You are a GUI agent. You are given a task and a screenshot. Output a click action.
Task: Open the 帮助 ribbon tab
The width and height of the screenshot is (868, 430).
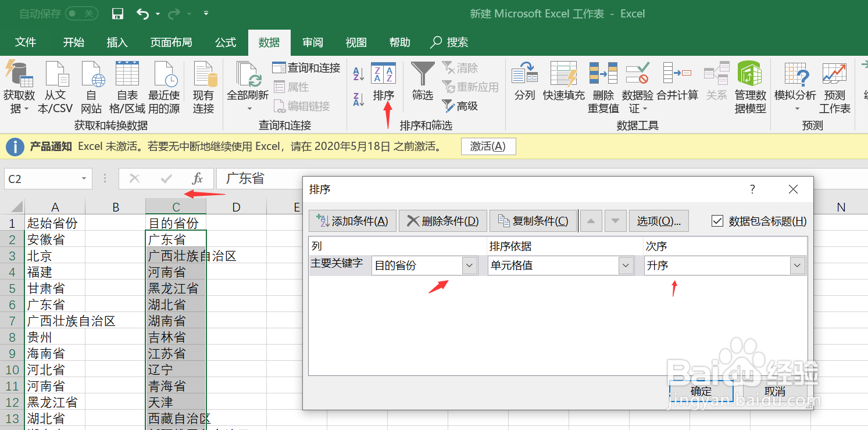pos(400,42)
